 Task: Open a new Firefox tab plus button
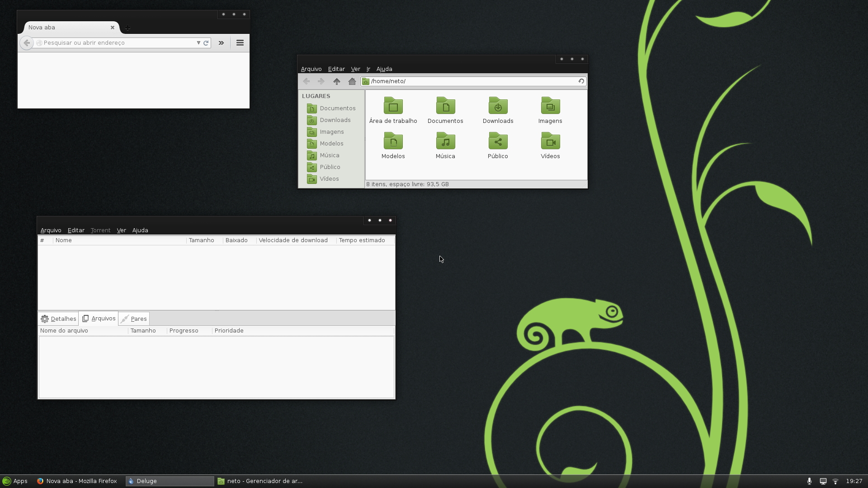point(128,28)
